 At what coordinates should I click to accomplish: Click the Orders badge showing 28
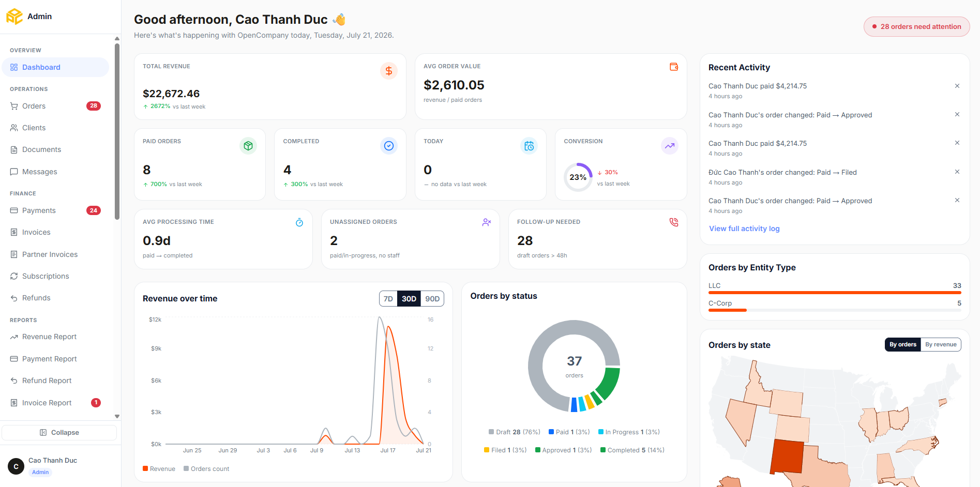click(94, 106)
